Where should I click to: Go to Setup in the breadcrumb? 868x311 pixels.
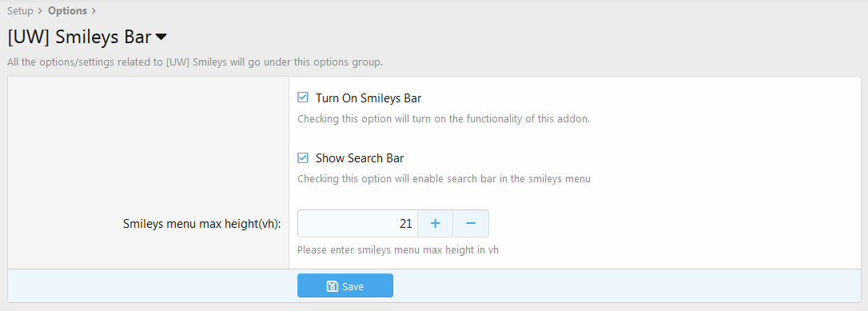click(21, 10)
